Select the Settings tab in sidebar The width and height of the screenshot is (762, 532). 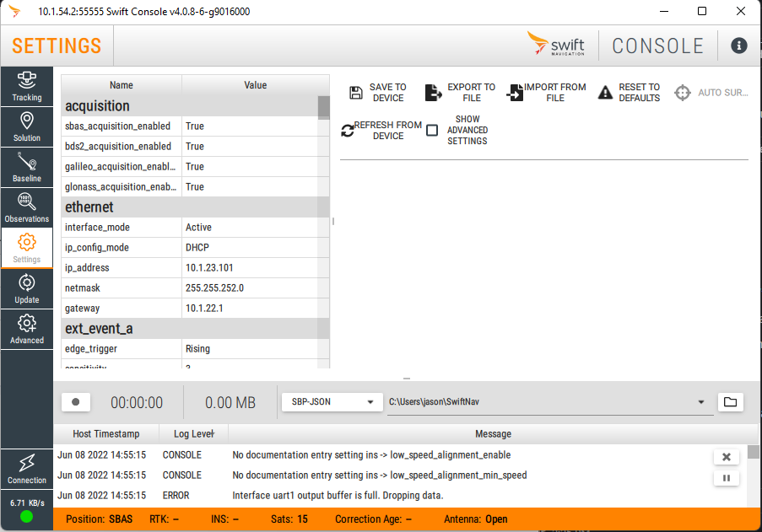[27, 248]
